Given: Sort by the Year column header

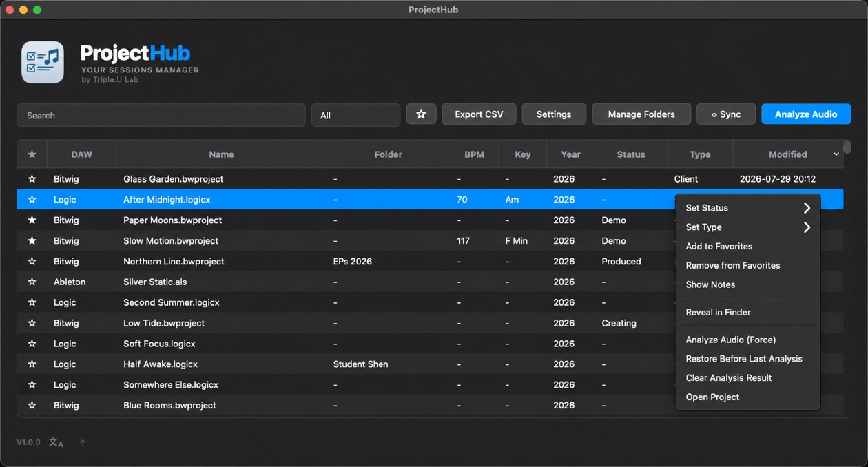Looking at the screenshot, I should 570,154.
